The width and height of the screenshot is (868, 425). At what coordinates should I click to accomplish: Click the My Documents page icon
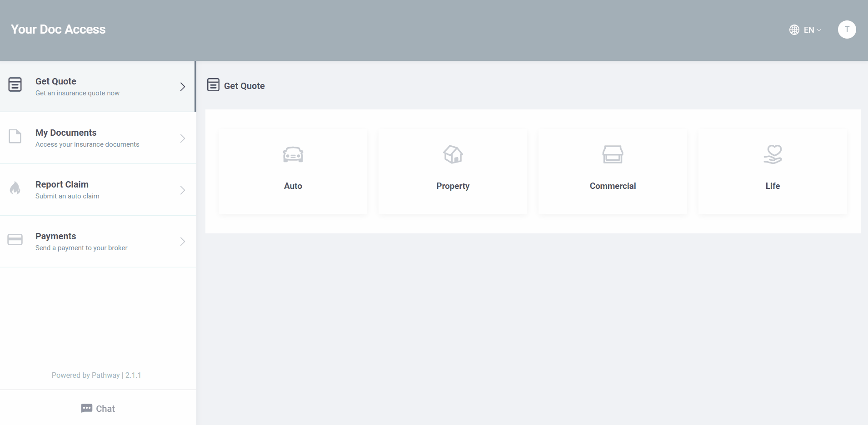point(15,136)
